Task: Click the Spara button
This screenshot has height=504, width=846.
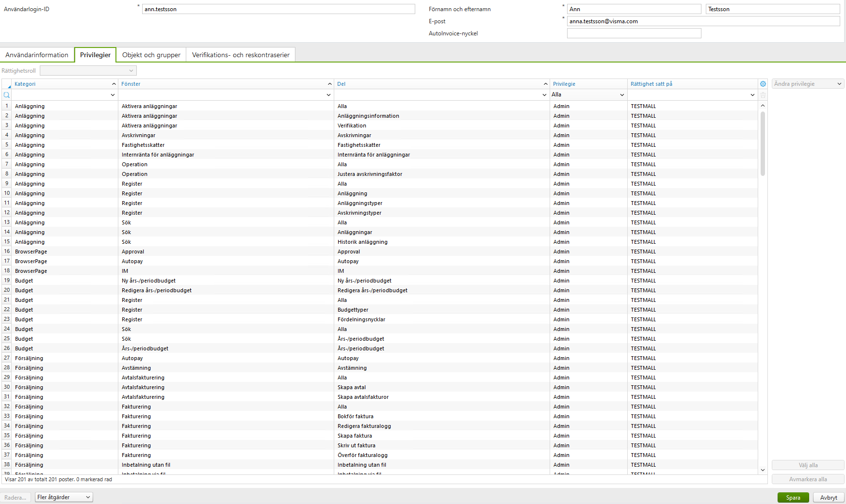Action: coord(793,497)
